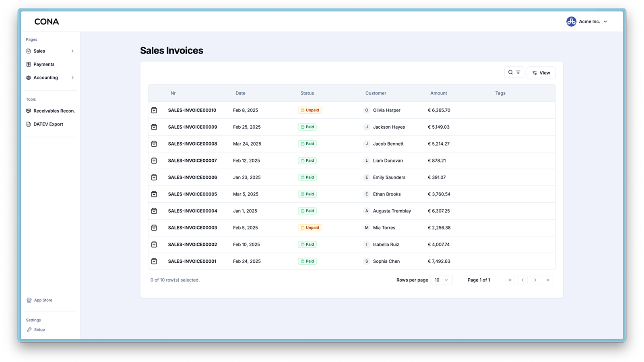Screen dimensions: 644x362
Task: Click the DATEV Export document icon
Action: click(29, 124)
